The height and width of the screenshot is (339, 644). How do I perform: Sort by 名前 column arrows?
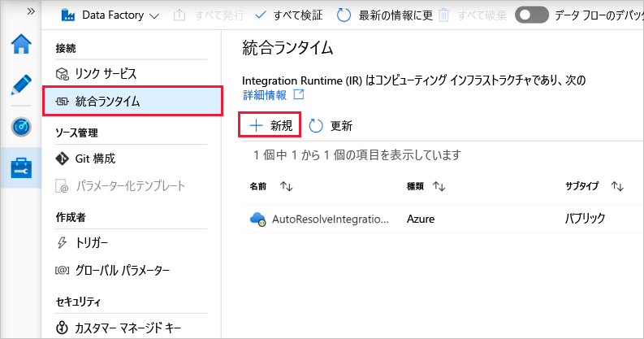click(287, 186)
